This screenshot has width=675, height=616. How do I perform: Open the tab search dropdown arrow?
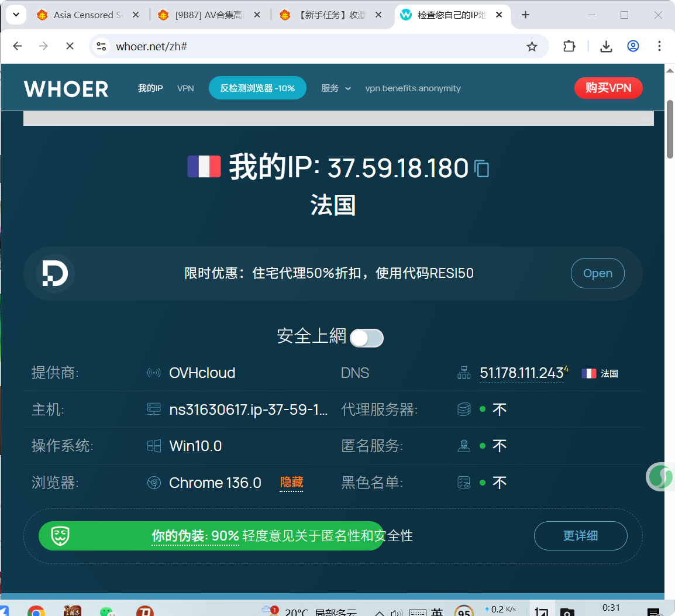pos(16,15)
